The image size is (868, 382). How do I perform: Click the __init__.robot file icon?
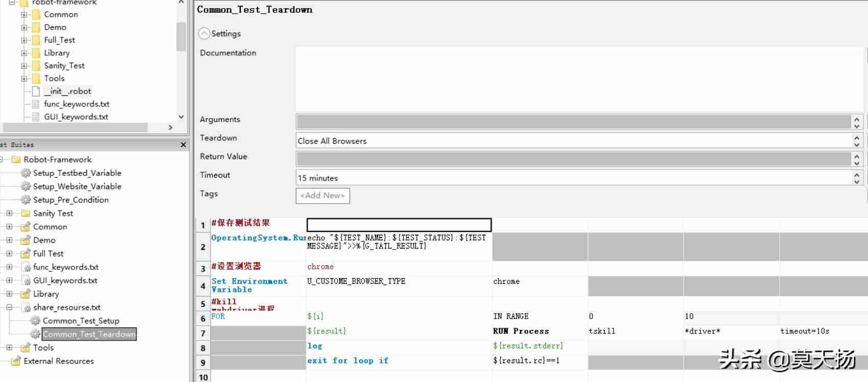click(36, 91)
